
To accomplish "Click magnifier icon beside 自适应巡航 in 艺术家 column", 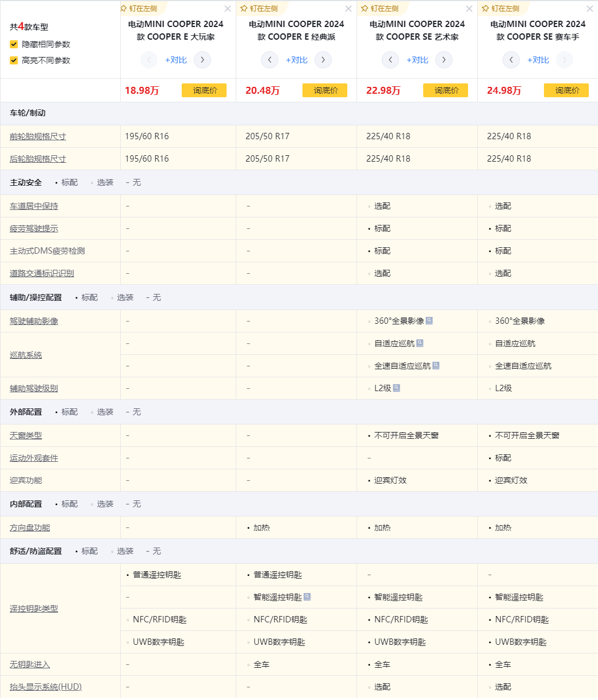I will (x=420, y=343).
